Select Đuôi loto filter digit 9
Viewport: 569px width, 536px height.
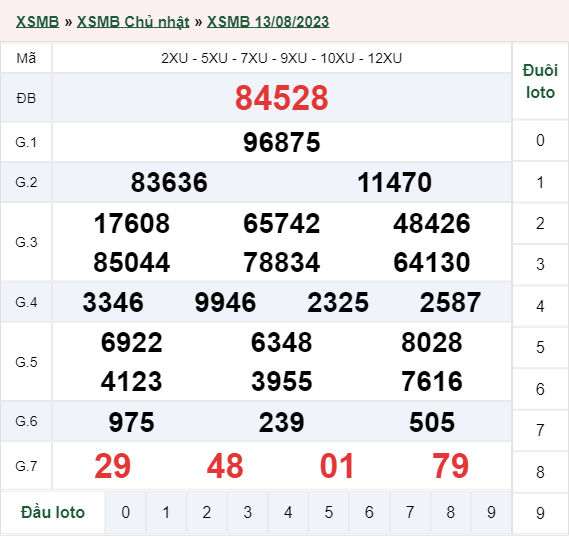pos(540,513)
